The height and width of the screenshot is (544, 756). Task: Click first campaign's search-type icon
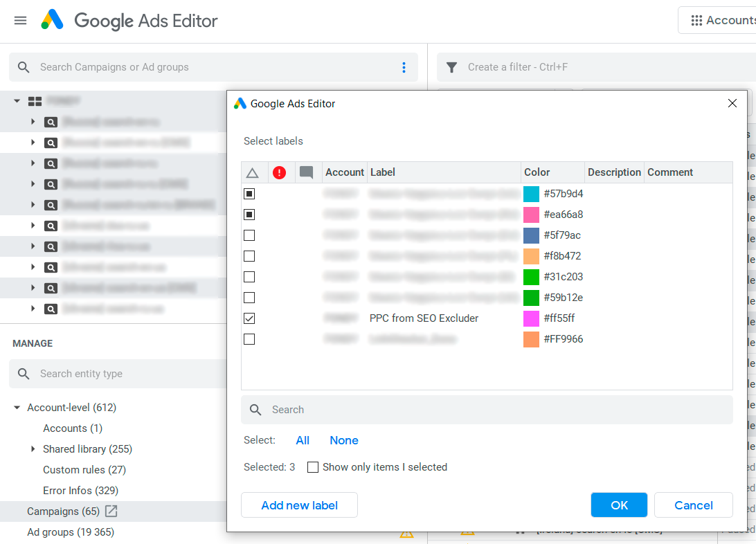coord(51,122)
